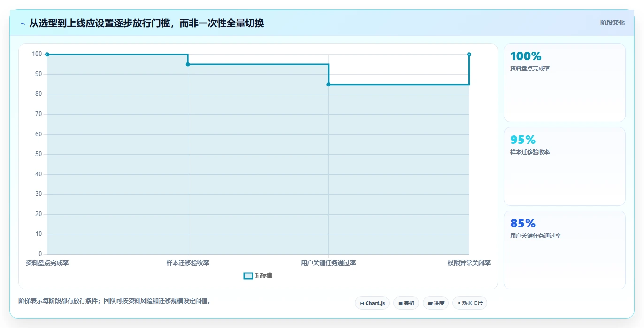Screen dimensions: 644x328
Task: Click the x-axis label 用户关键任务通过率
Action: (328, 263)
